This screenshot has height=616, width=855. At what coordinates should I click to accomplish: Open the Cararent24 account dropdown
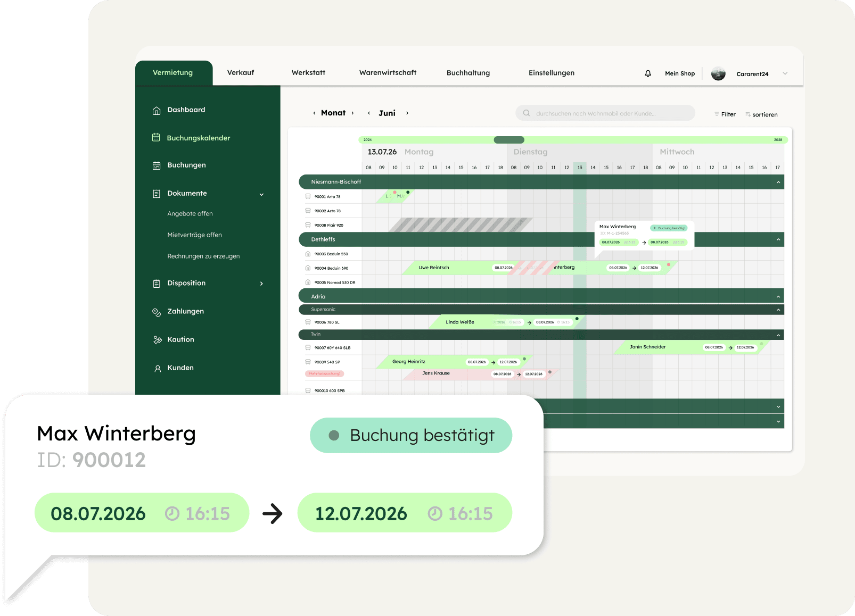785,74
